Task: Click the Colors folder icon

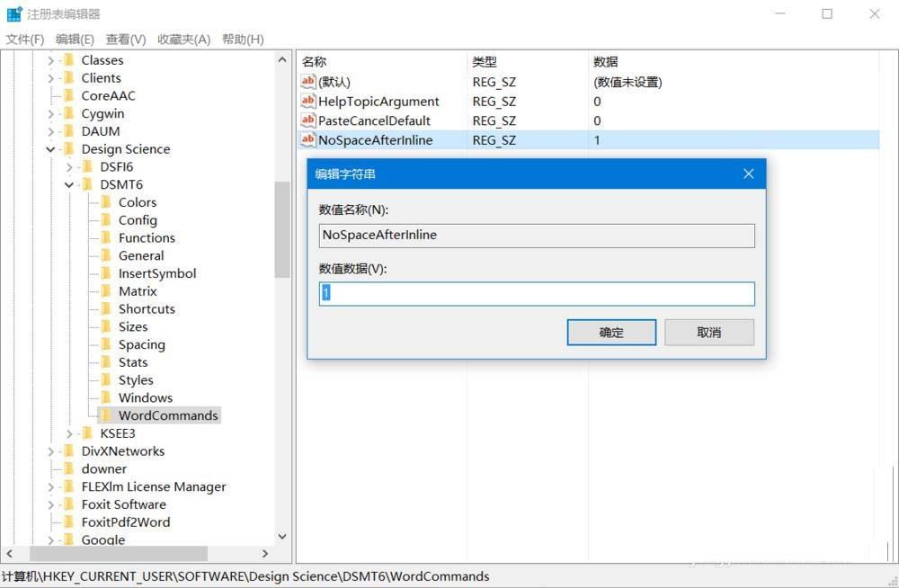Action: [x=107, y=202]
